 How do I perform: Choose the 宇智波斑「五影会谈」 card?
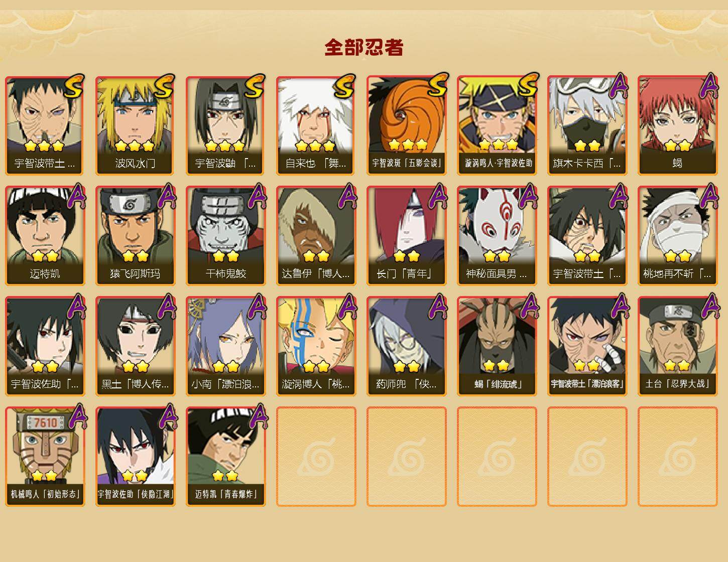coord(406,125)
